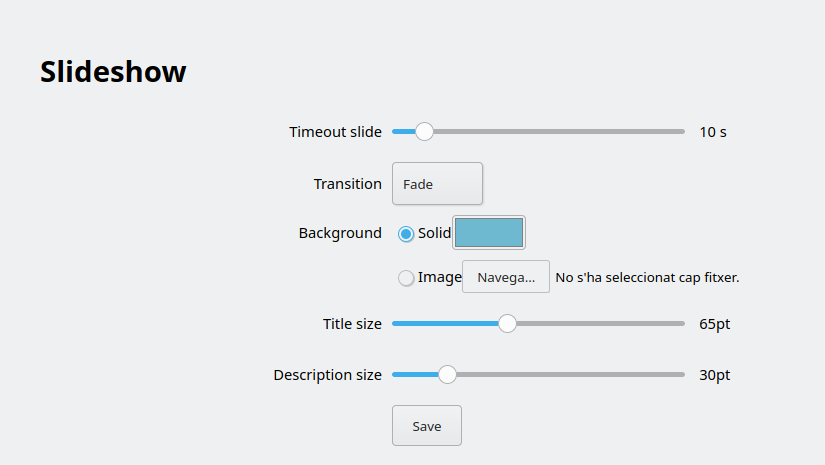Click the 'Image' radio label text

coord(439,277)
